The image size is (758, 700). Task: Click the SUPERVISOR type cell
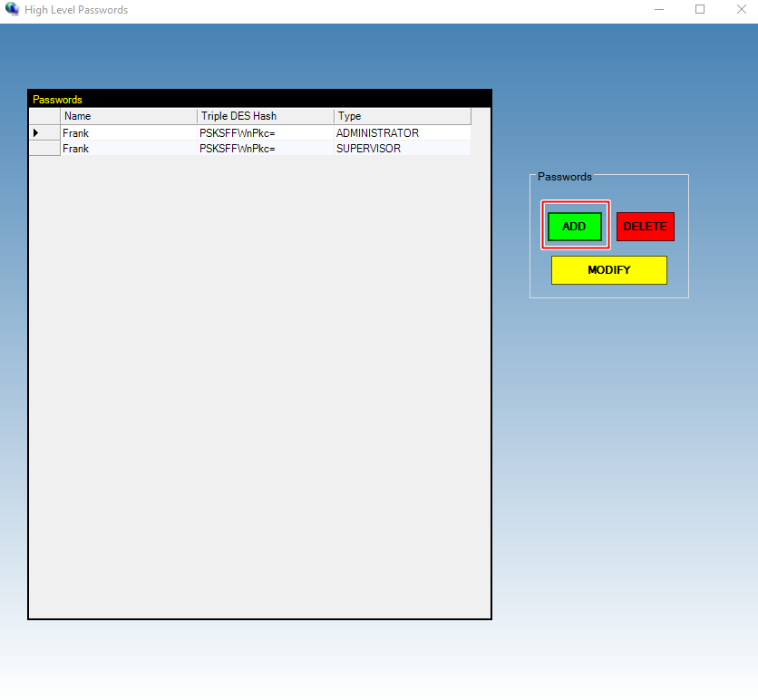click(x=403, y=149)
